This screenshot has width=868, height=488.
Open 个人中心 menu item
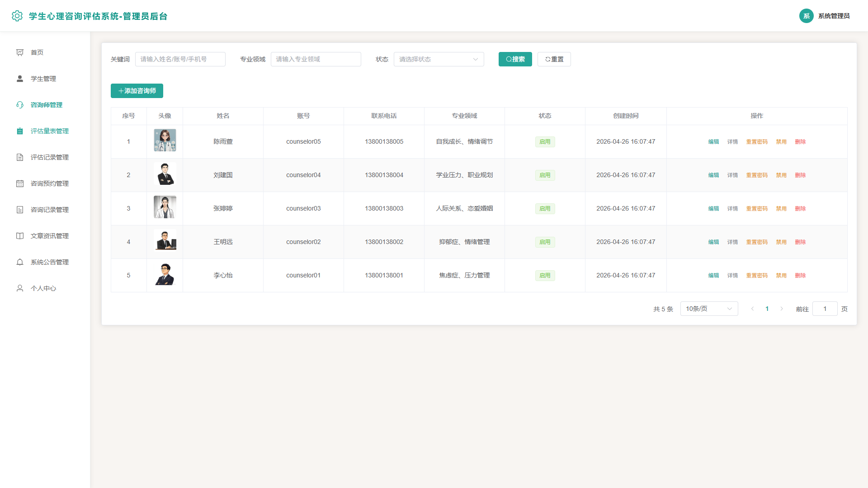(x=43, y=288)
